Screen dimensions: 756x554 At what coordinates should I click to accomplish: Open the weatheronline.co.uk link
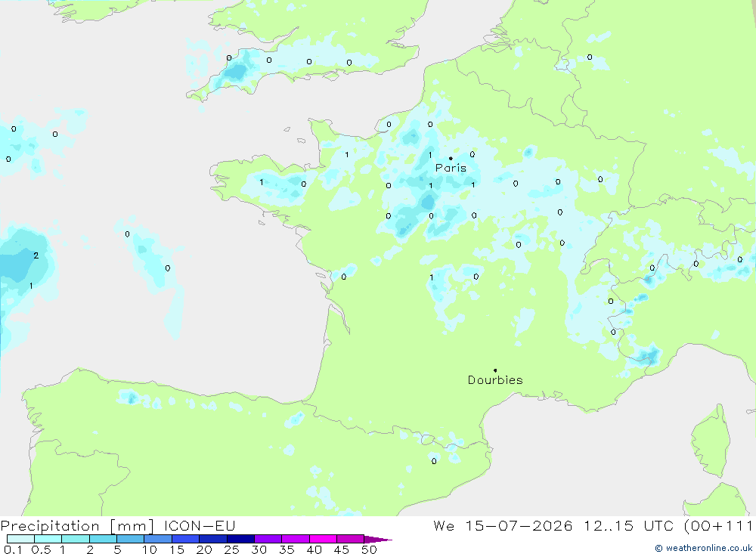pyautogui.click(x=704, y=548)
